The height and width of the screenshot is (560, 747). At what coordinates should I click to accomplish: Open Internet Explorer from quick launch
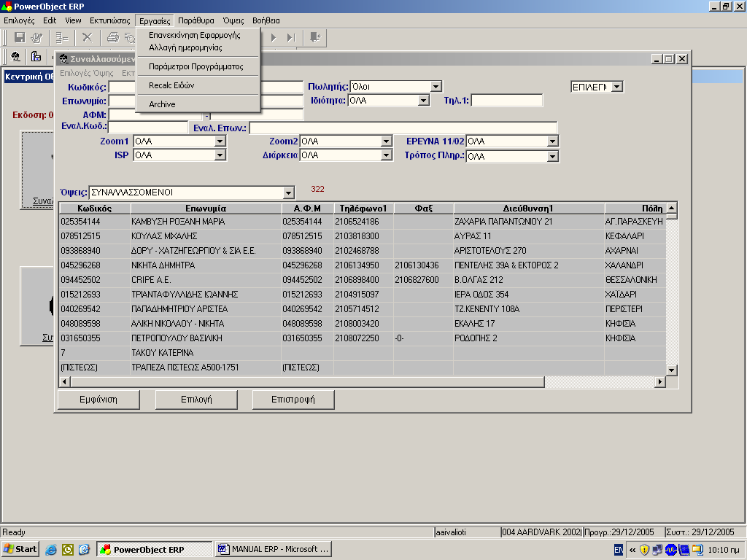click(x=51, y=549)
